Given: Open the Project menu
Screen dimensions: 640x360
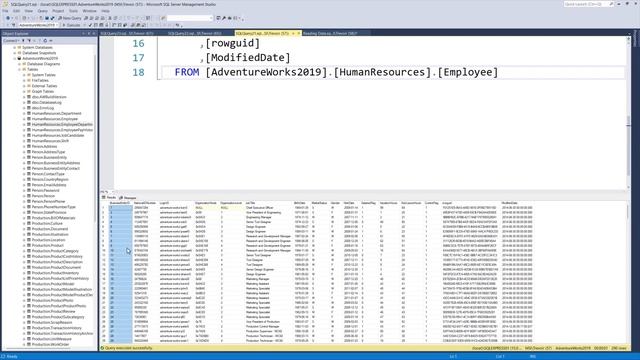Looking at the screenshot, I should pos(58,11).
